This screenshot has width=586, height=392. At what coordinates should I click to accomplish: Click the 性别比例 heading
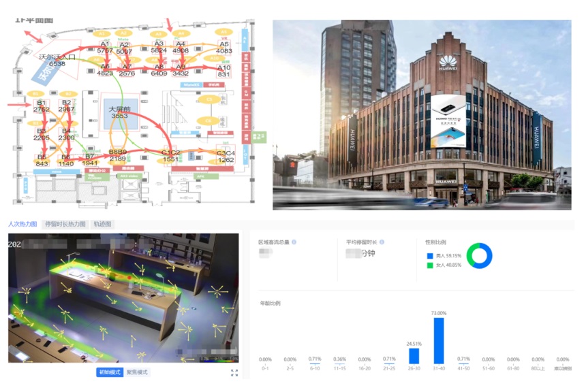click(435, 242)
